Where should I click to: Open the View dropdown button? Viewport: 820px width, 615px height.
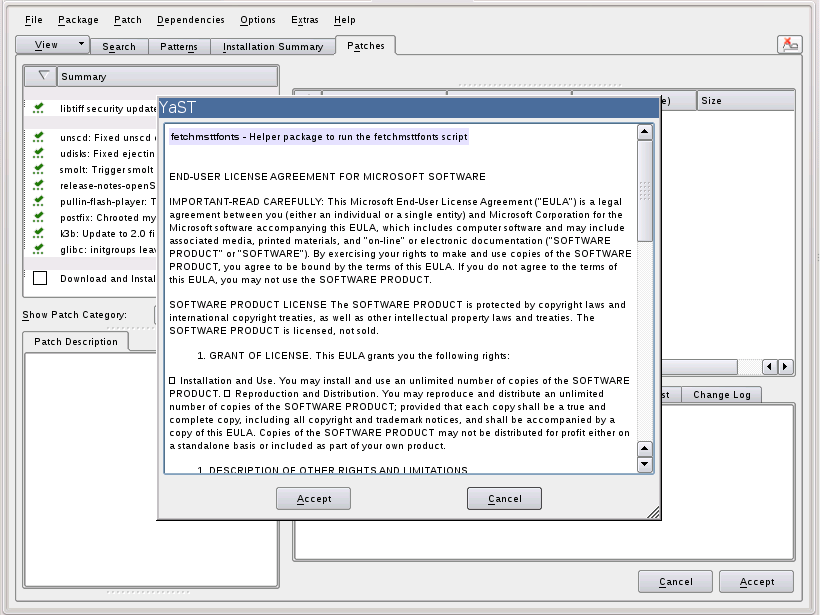click(52, 45)
